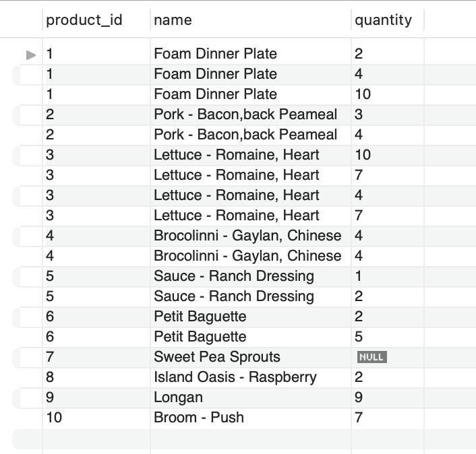Select the Longan name cell
The image size is (476, 454).
click(x=251, y=397)
